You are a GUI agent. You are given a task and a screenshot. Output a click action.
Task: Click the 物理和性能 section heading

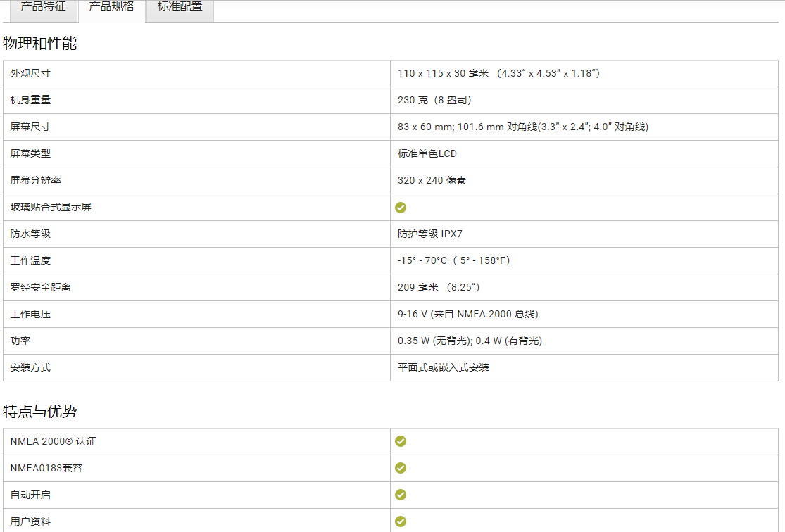(x=40, y=44)
